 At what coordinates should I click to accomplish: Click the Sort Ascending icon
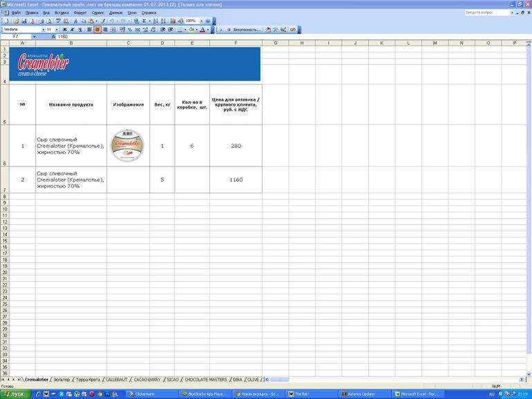(155, 21)
